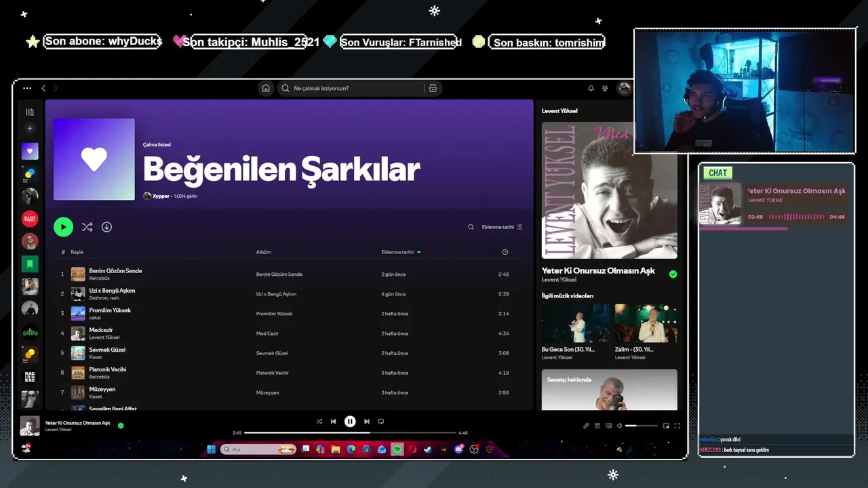Open the green bookmark Episodes item

tap(30, 264)
